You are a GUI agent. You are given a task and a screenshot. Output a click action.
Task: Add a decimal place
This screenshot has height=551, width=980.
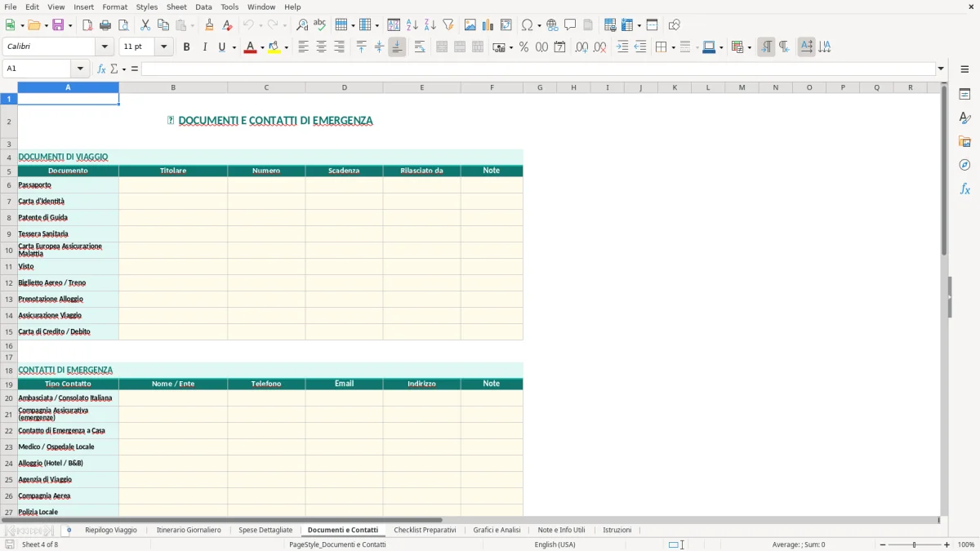(x=581, y=47)
